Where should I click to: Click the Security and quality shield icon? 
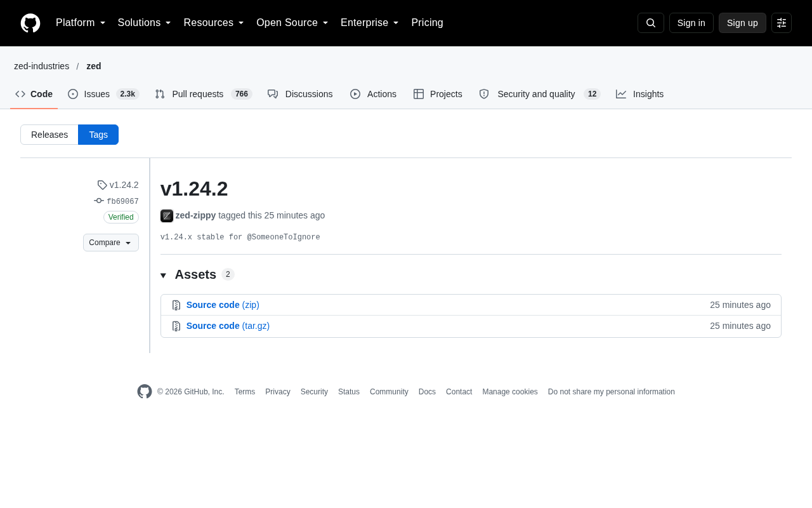[484, 94]
